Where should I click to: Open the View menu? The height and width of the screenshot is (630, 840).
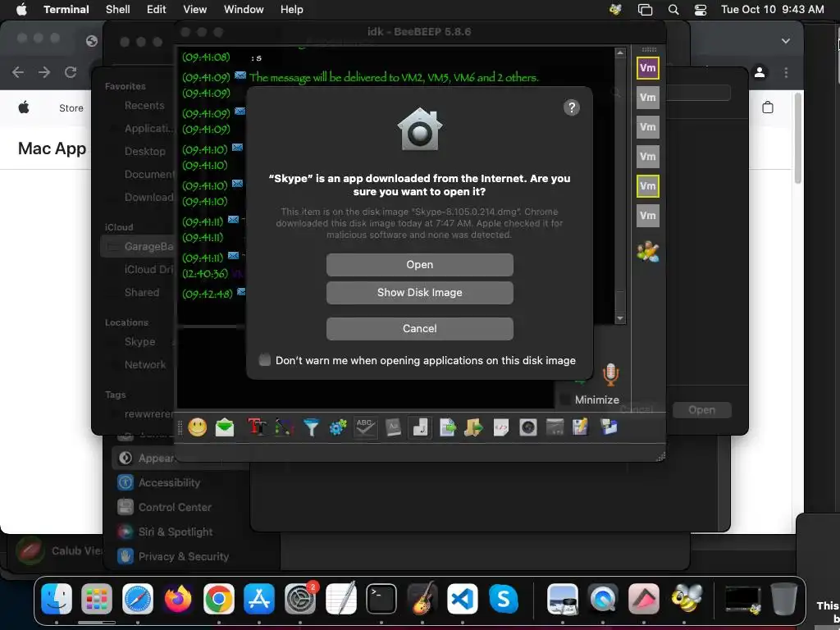pyautogui.click(x=194, y=9)
